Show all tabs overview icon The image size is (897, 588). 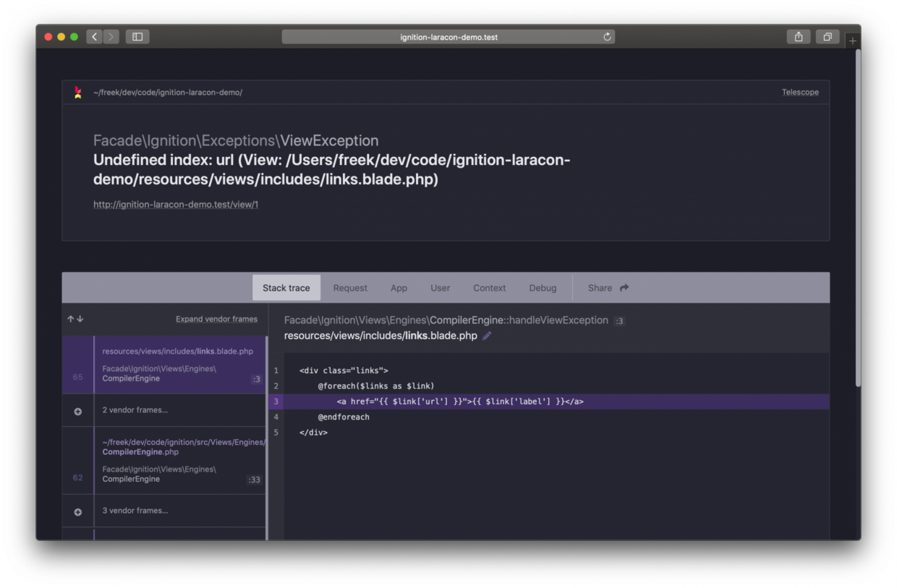pyautogui.click(x=828, y=37)
